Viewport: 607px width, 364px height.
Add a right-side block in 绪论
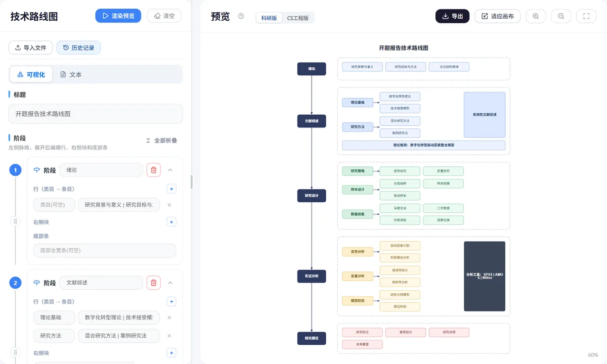tap(171, 222)
